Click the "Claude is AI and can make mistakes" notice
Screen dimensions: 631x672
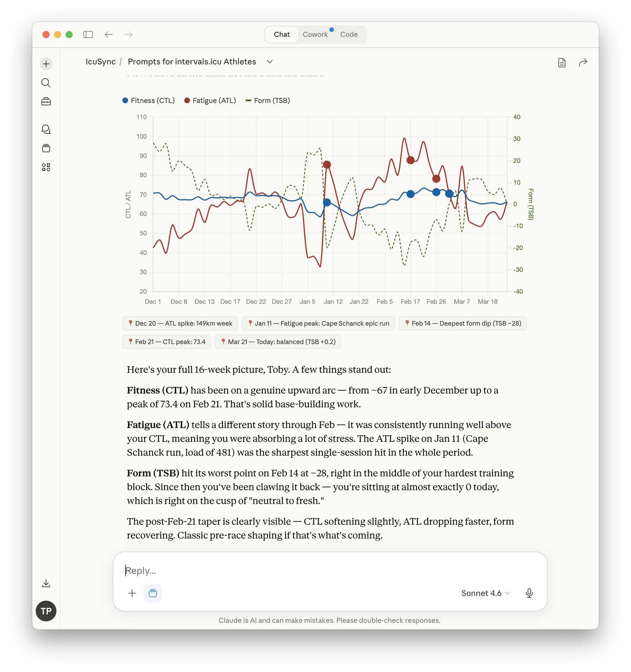(330, 620)
